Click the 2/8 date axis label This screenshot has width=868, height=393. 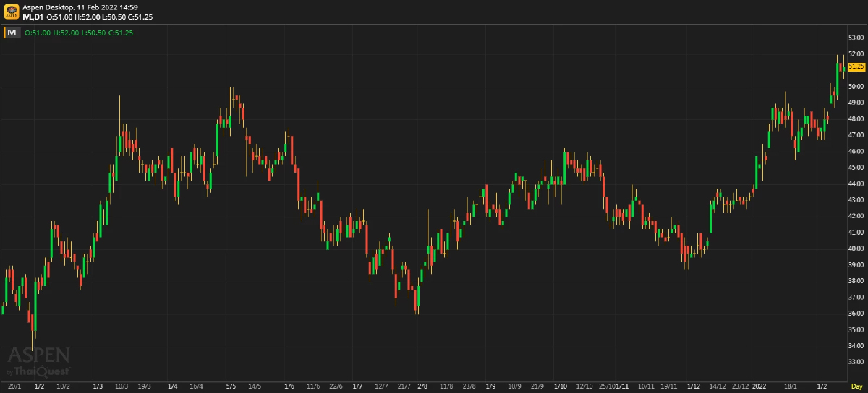(422, 386)
